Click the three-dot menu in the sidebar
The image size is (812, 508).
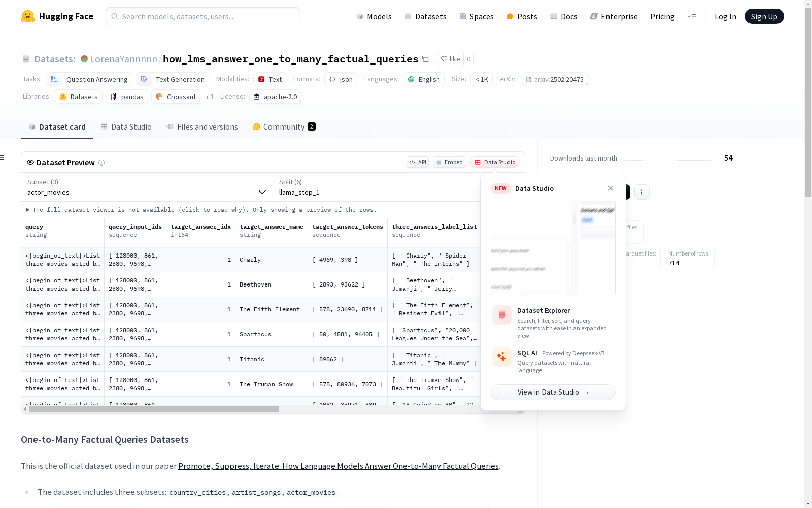[x=642, y=192]
